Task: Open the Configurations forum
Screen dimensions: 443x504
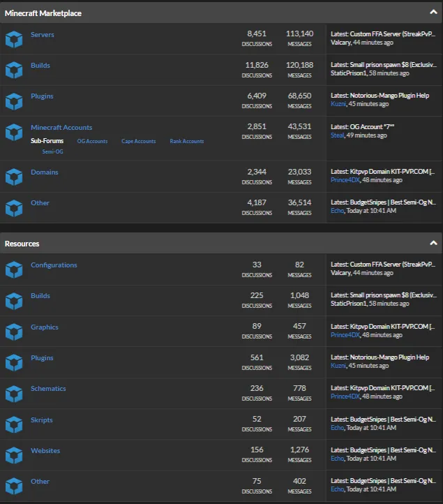Action: pos(54,265)
